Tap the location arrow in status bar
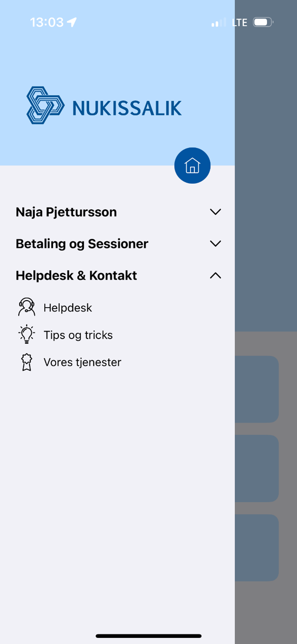The width and height of the screenshot is (297, 644). pos(72,22)
